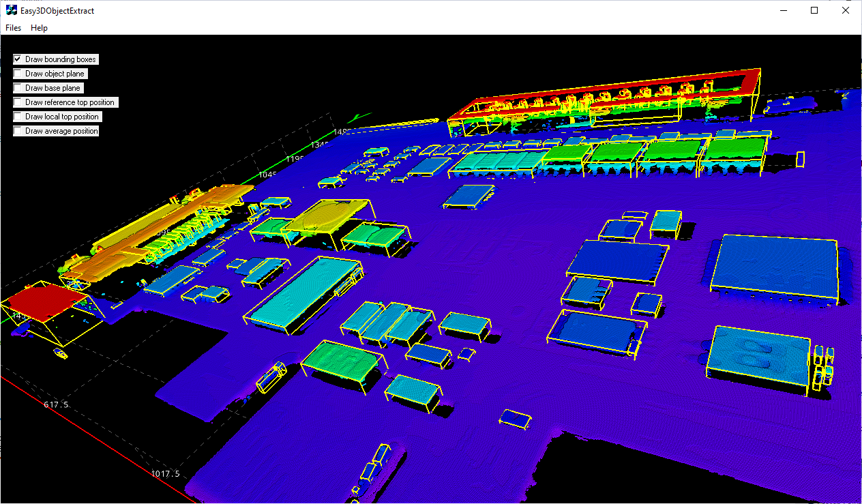
Task: Enable "Draw average position" option
Action: (x=17, y=131)
